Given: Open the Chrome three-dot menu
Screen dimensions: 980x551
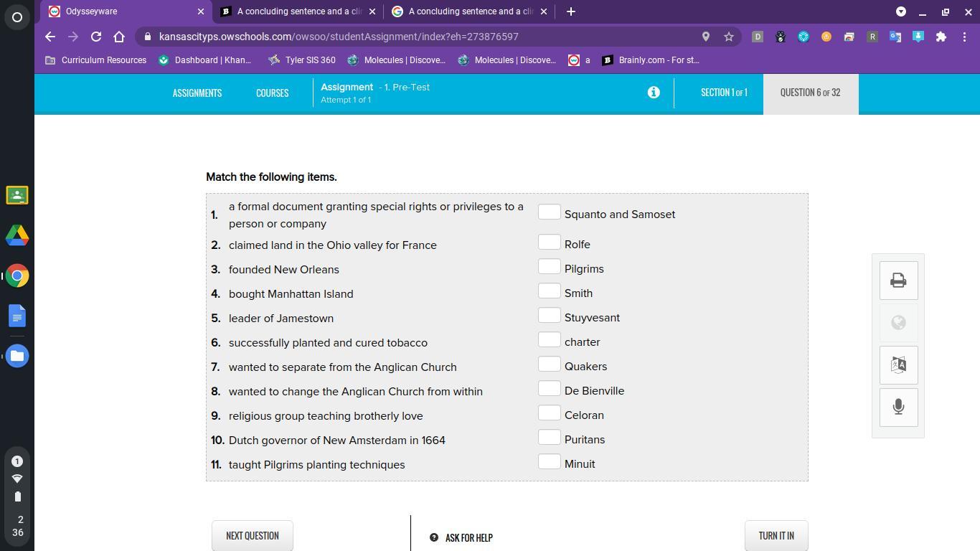Looking at the screenshot, I should (x=964, y=37).
